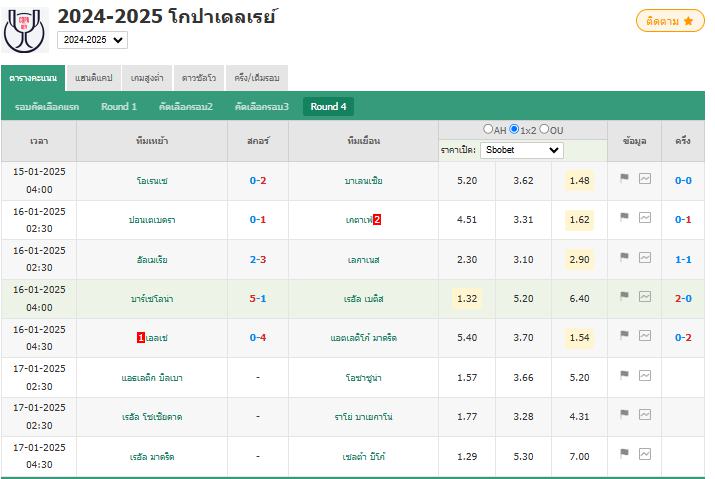
Task: Click odds 7.00 in Real Madrid row
Action: [579, 456]
